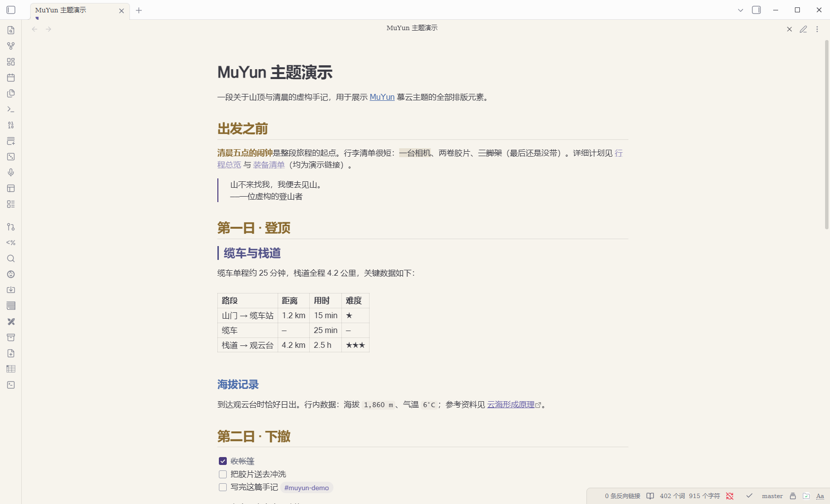The height and width of the screenshot is (504, 830).
Task: Create new file with file-plus ribbon icon
Action: 11,353
